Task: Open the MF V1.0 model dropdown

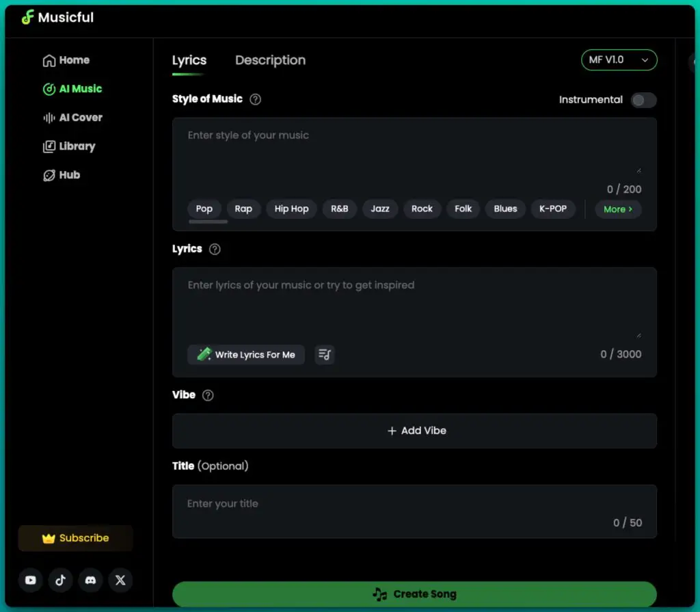Action: (619, 60)
